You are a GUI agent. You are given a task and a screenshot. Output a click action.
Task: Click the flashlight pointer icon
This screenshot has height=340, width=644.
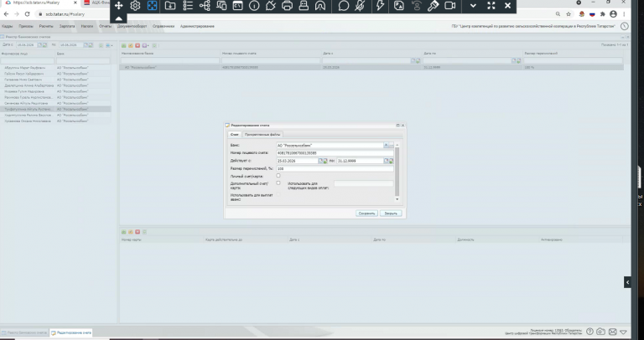(433, 6)
